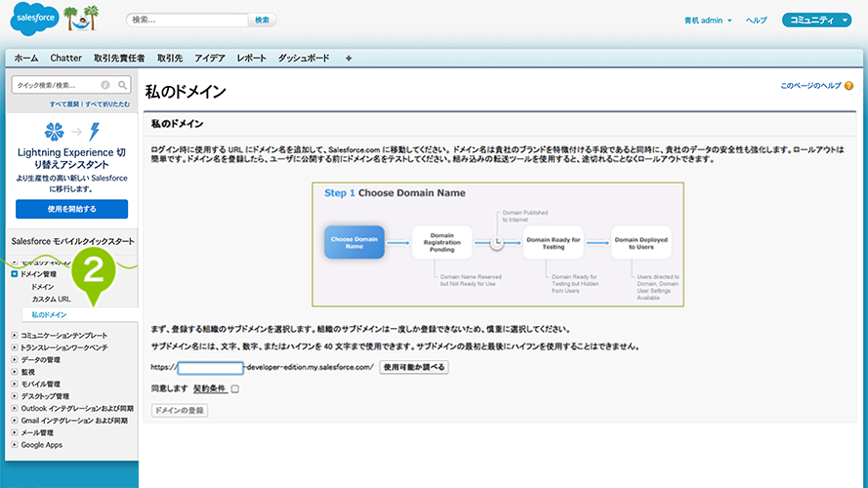Image resolution: width=868 pixels, height=488 pixels.
Task: Expand Outlook インテグレーションおよび同期 node
Action: [15, 408]
